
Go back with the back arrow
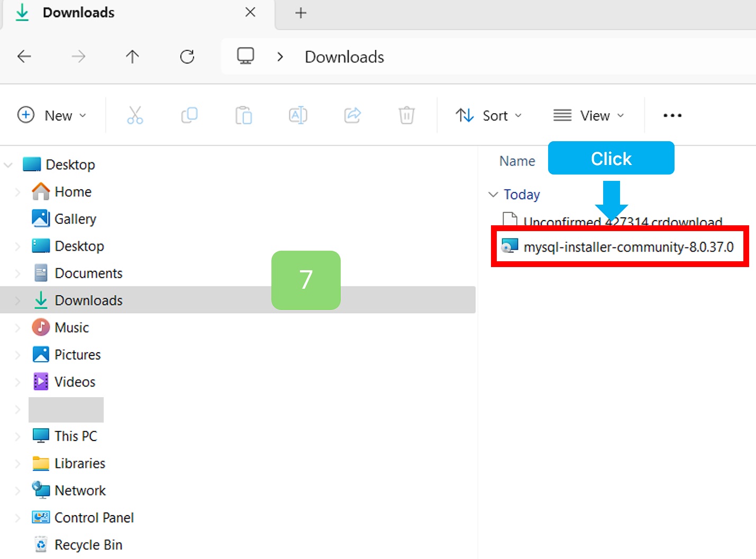coord(24,56)
